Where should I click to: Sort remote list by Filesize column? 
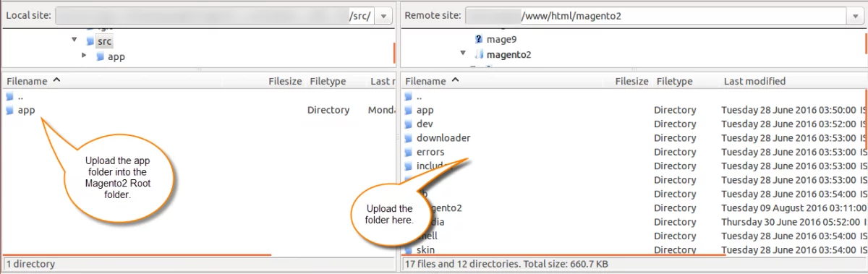[632, 82]
